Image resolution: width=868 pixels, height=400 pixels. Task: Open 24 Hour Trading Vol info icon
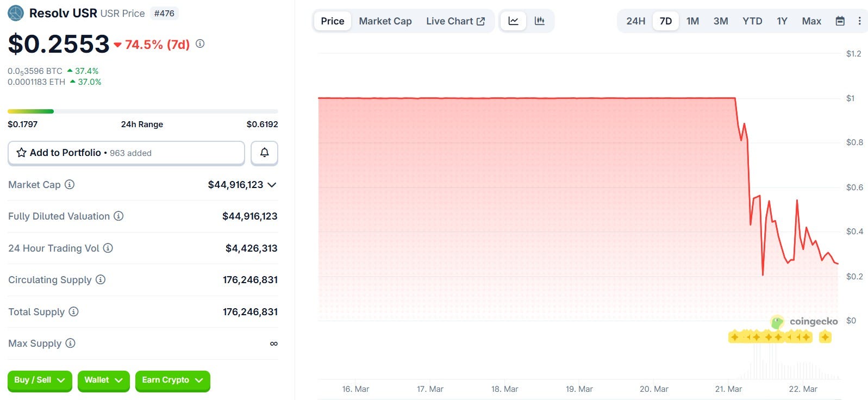pos(108,248)
